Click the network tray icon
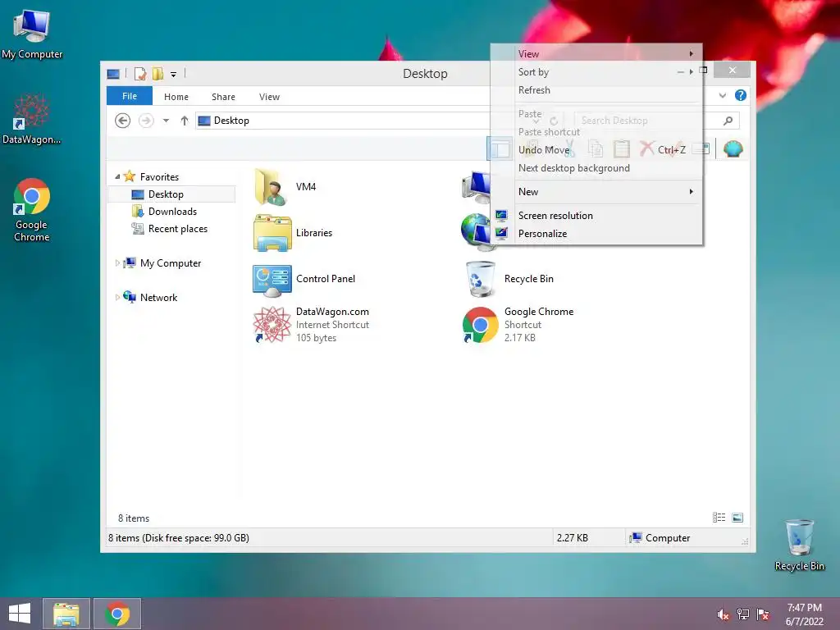This screenshot has height=630, width=840. (x=742, y=614)
